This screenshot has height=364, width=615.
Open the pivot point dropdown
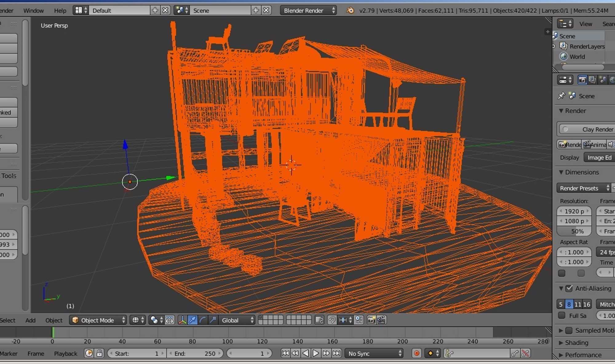(x=156, y=320)
